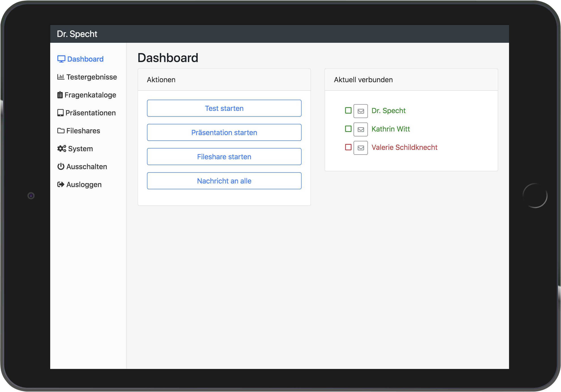Click the Dr. Specht header title
Screen dimensions: 561x392
77,34
